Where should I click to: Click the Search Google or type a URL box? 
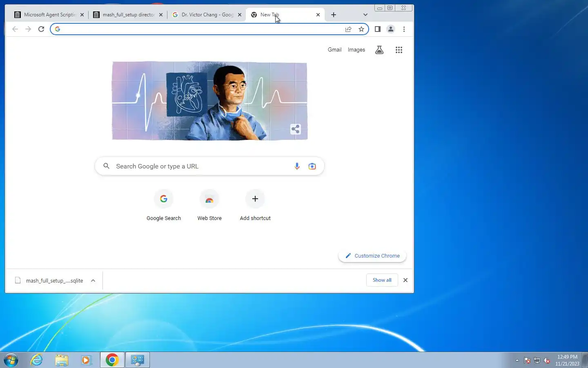209,166
